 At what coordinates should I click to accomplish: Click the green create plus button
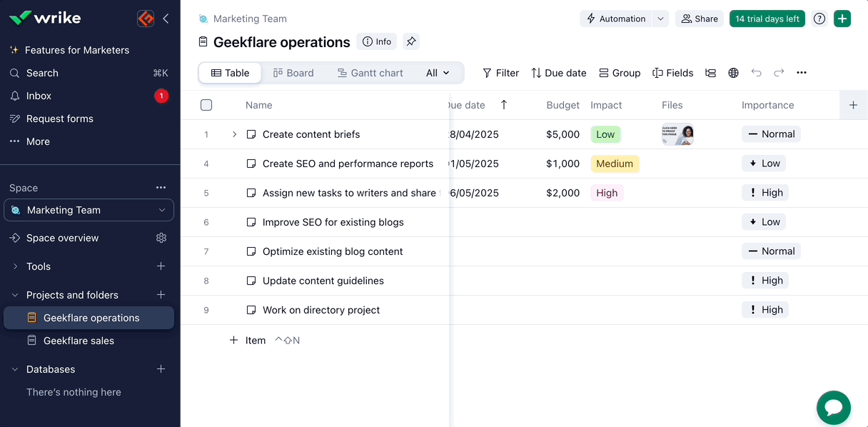[842, 19]
